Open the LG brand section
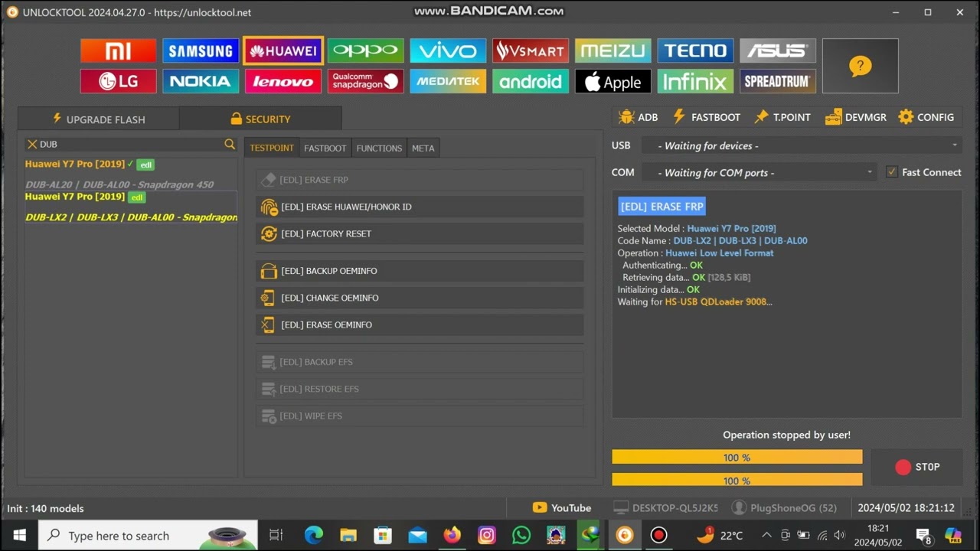The width and height of the screenshot is (980, 551). point(118,81)
